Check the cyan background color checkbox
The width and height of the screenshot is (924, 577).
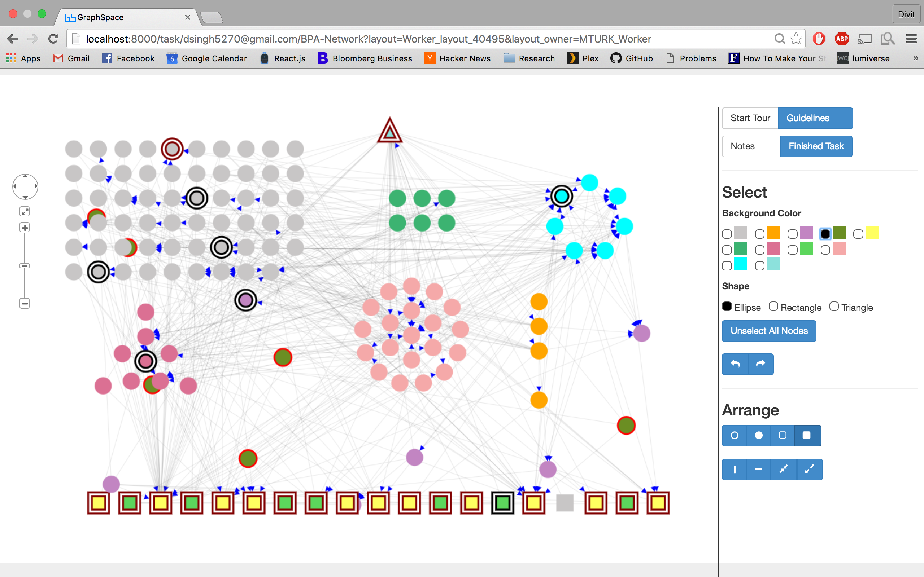pyautogui.click(x=727, y=266)
